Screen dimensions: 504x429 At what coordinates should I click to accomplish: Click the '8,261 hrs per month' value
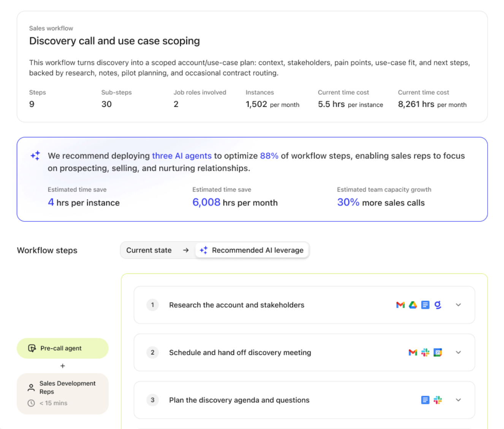click(432, 104)
